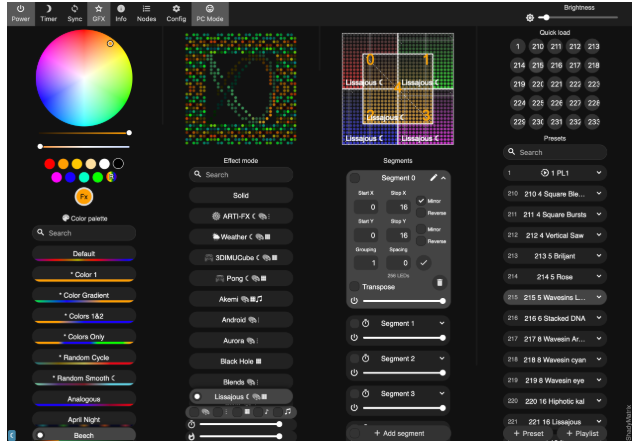Screen dimensions: 633x442
Task: Expand the Segment 2 chevron
Action: [x=439, y=358]
